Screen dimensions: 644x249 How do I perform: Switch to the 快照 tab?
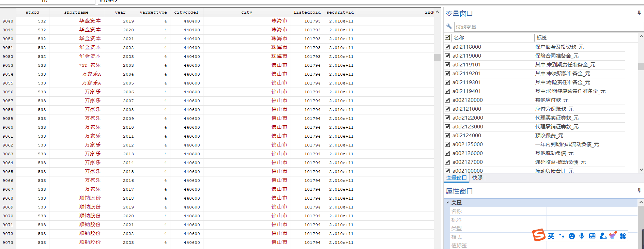[477, 178]
